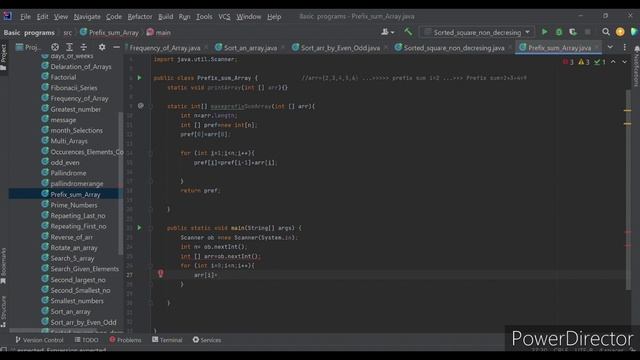
Task: Open Problems tool window
Action: click(125, 340)
